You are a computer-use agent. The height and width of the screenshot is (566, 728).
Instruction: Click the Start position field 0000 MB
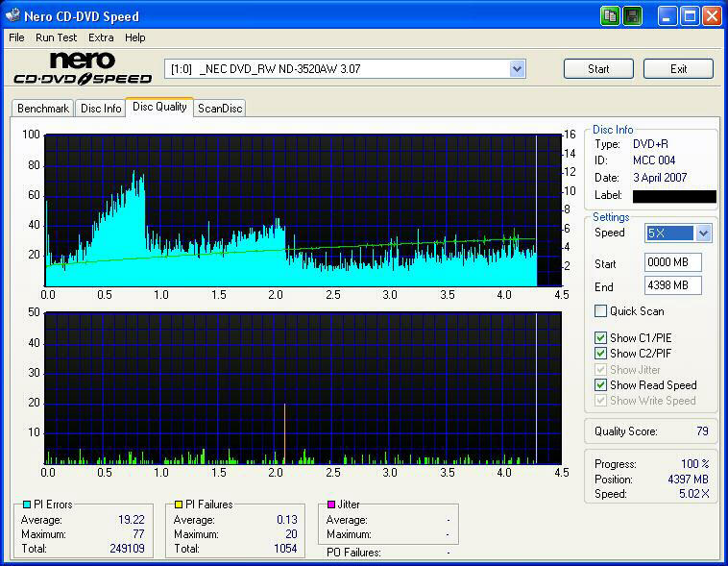click(x=672, y=262)
